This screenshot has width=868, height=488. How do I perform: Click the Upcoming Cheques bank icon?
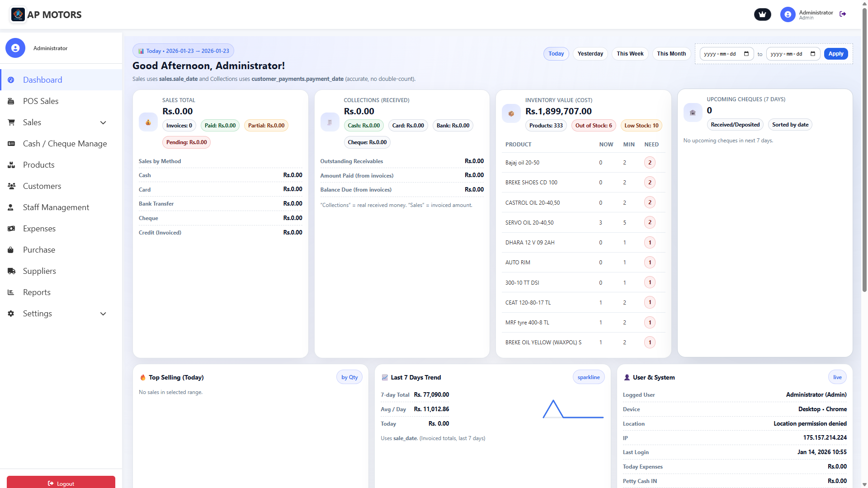point(693,113)
